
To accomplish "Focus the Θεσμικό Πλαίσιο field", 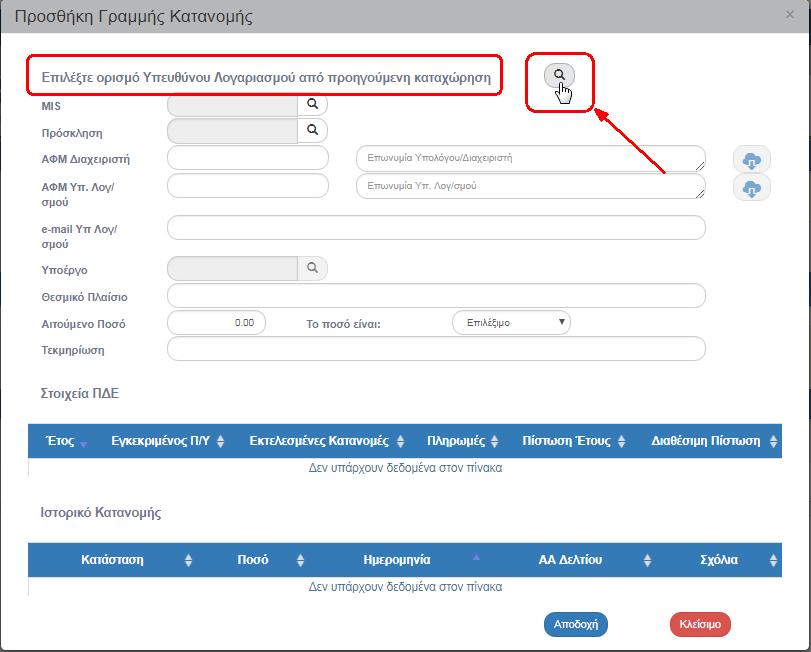I will click(436, 296).
